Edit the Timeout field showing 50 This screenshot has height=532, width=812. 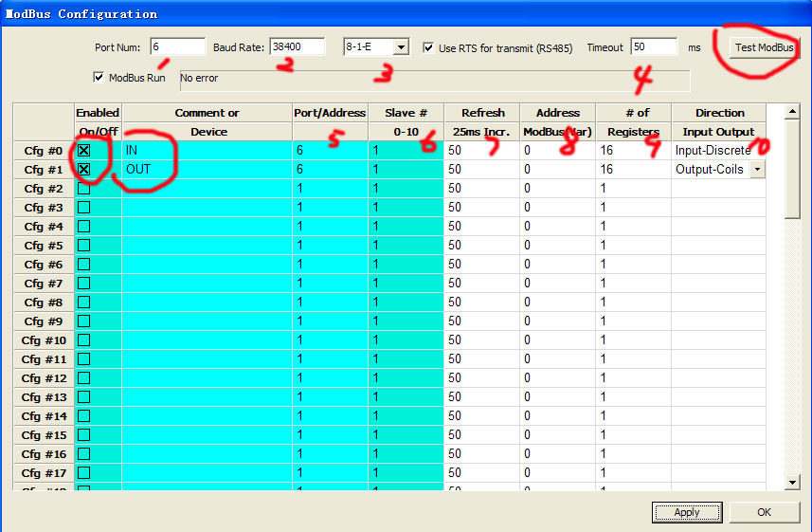point(654,46)
